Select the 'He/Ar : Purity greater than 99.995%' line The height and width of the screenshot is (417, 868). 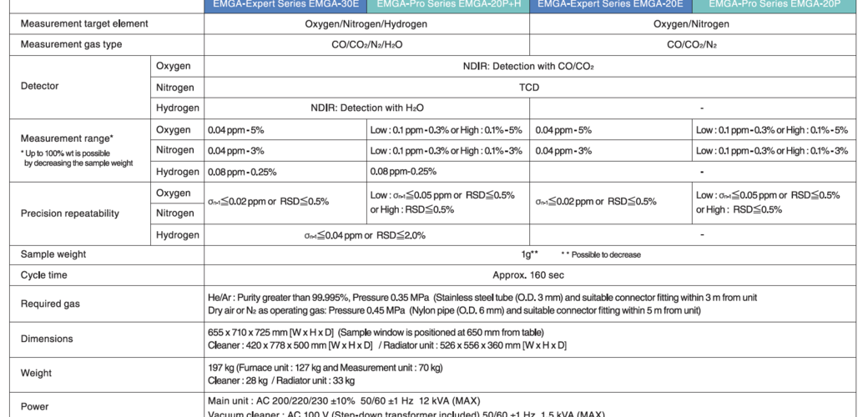point(482,298)
